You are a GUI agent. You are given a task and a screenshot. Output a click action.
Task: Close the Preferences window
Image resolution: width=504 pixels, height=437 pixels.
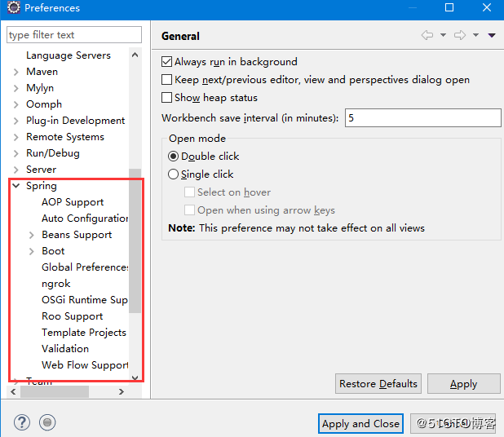487,7
